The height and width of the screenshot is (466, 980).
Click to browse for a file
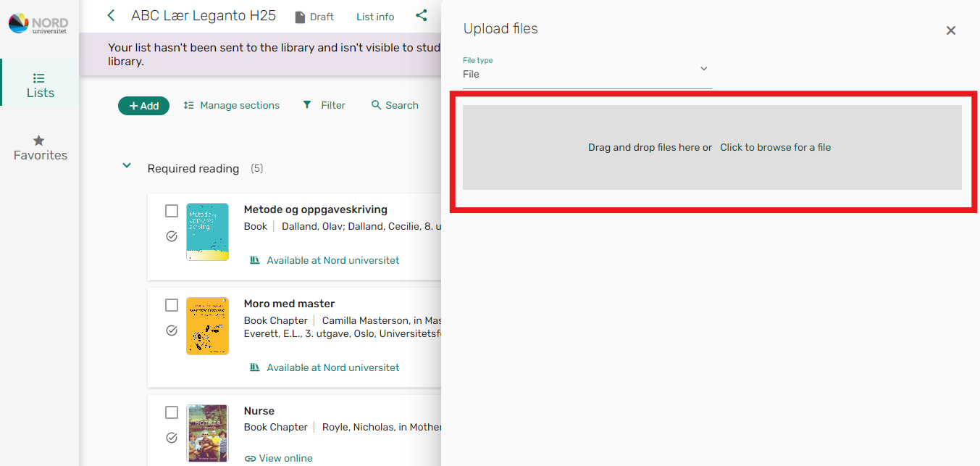click(775, 147)
